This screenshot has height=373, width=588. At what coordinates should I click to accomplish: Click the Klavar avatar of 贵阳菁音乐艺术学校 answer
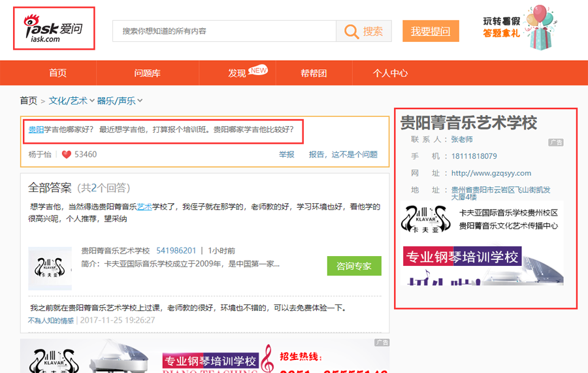50,268
